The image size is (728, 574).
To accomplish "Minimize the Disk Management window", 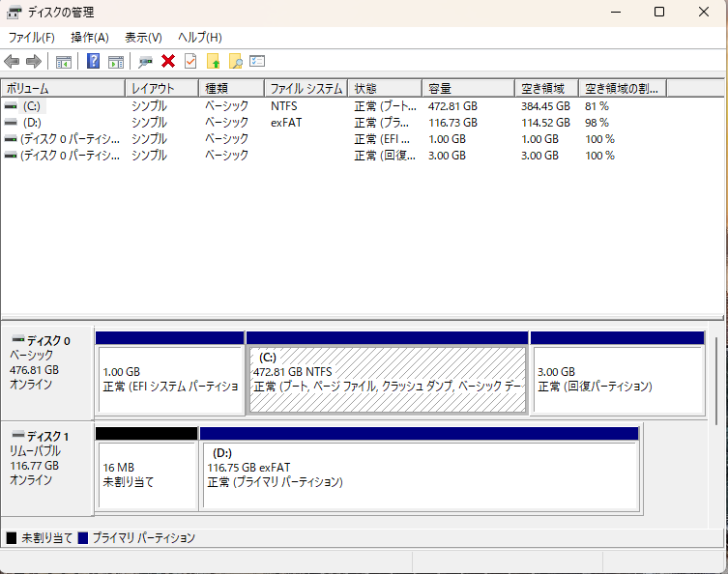I will point(616,12).
